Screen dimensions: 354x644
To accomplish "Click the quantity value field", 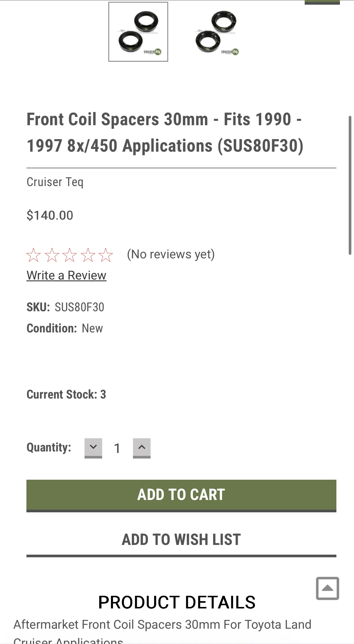I will [x=117, y=448].
